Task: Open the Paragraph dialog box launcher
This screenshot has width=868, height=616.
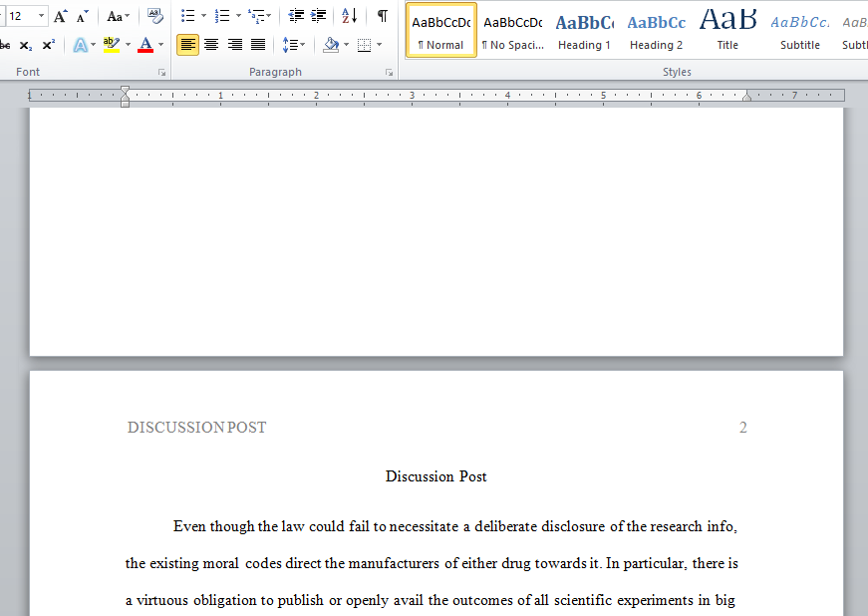Action: pyautogui.click(x=390, y=73)
